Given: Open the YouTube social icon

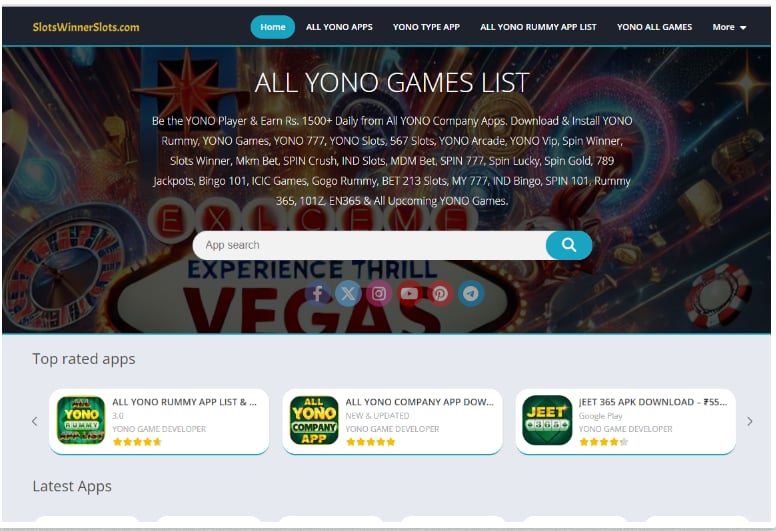Looking at the screenshot, I should pos(409,293).
